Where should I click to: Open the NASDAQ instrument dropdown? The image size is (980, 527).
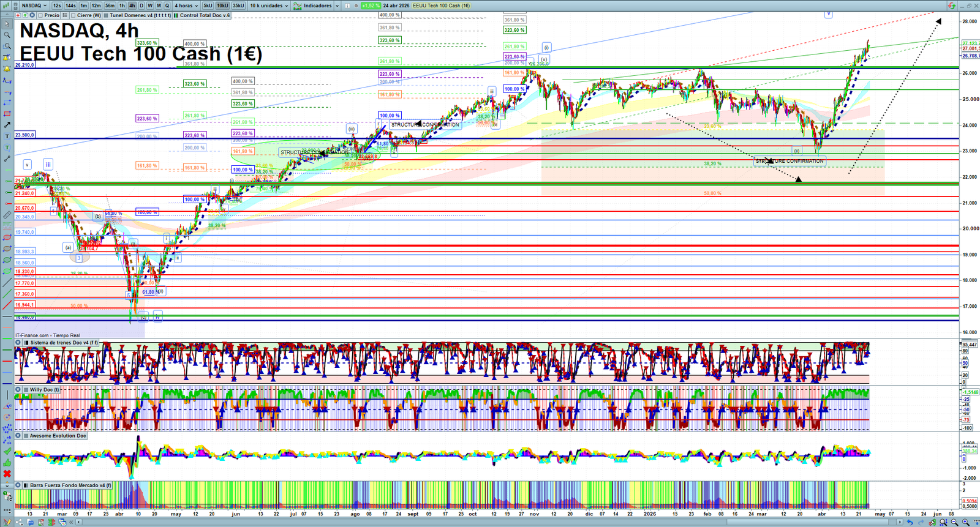pyautogui.click(x=34, y=6)
